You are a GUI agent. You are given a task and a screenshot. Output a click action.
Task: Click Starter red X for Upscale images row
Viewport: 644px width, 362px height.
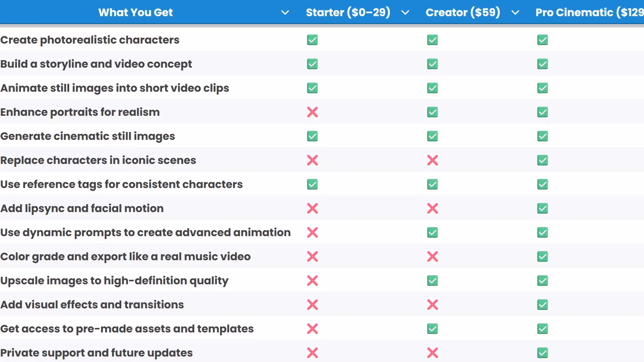click(312, 281)
